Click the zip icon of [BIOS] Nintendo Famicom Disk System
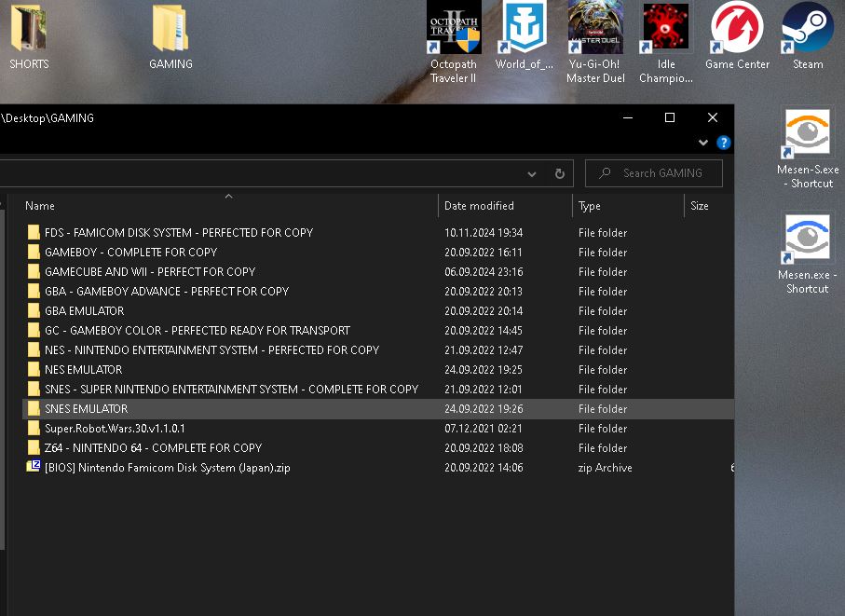 coord(34,467)
